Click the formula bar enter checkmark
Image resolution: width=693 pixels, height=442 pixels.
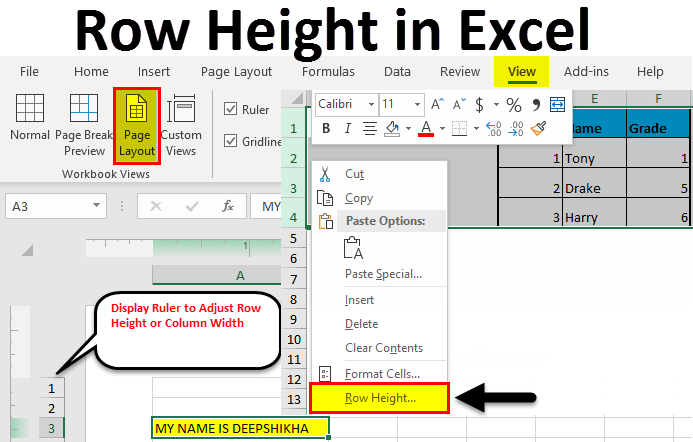point(192,206)
